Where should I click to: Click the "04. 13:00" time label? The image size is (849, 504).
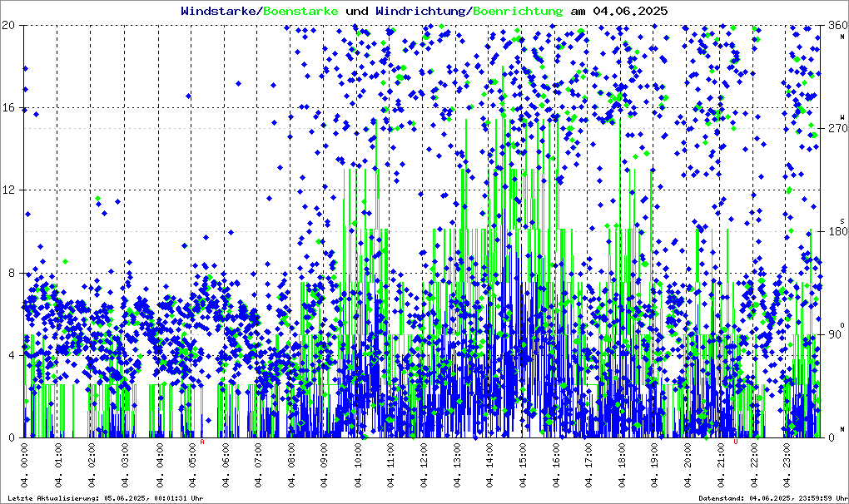tap(457, 466)
